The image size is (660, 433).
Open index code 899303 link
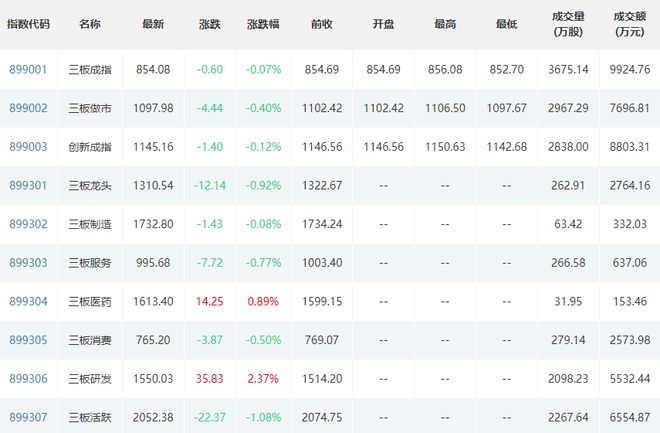coord(28,263)
